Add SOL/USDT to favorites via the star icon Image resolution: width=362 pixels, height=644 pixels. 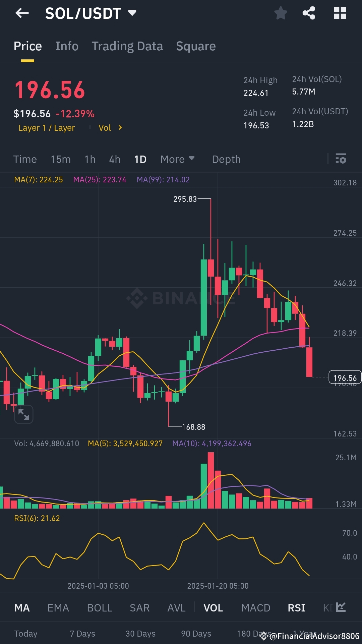(281, 13)
